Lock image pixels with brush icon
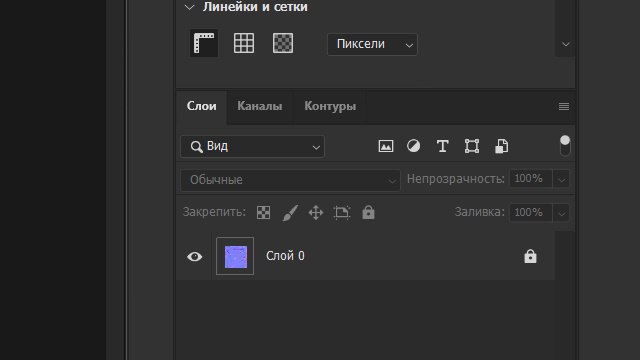The width and height of the screenshot is (640, 360). coord(290,213)
